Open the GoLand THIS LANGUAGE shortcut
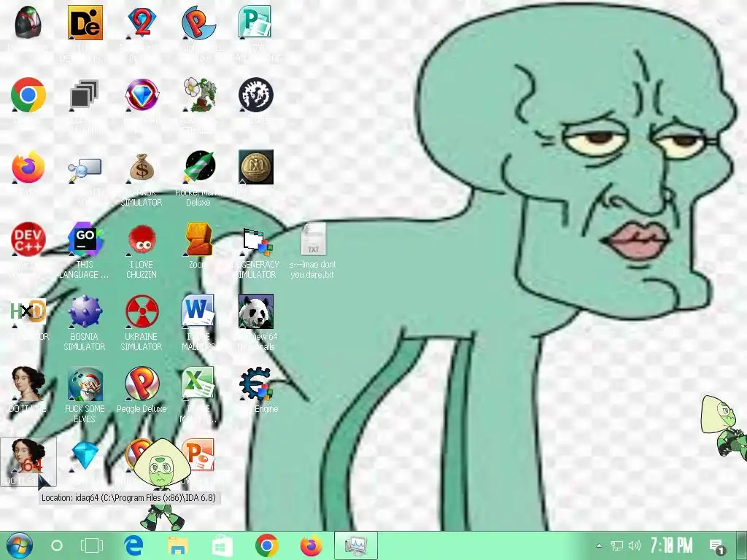This screenshot has height=560, width=747. click(x=85, y=239)
